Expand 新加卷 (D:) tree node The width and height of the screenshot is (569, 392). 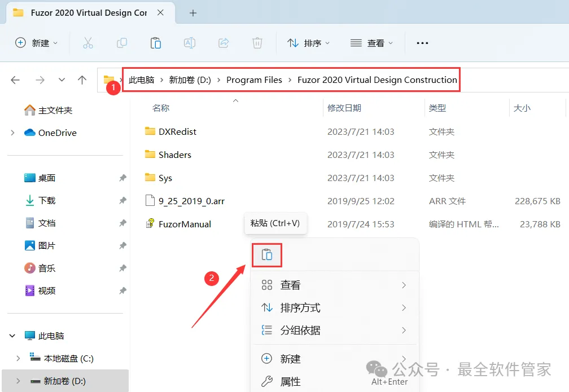click(18, 381)
